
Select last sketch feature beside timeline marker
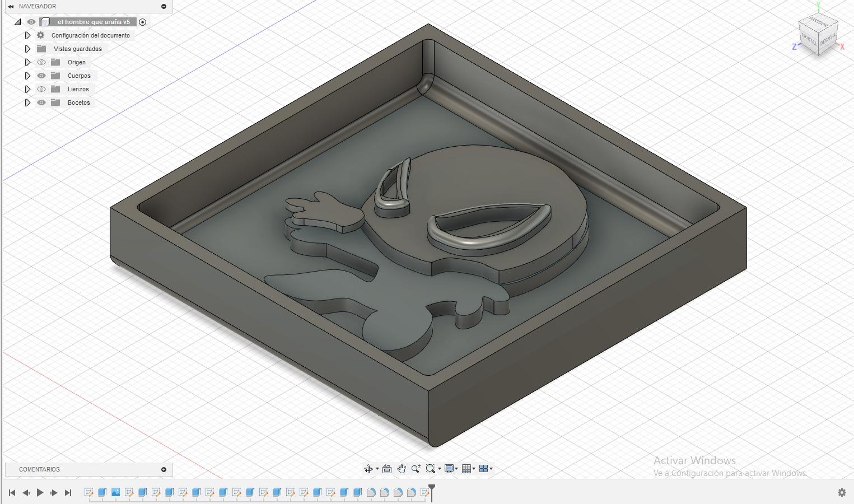424,492
